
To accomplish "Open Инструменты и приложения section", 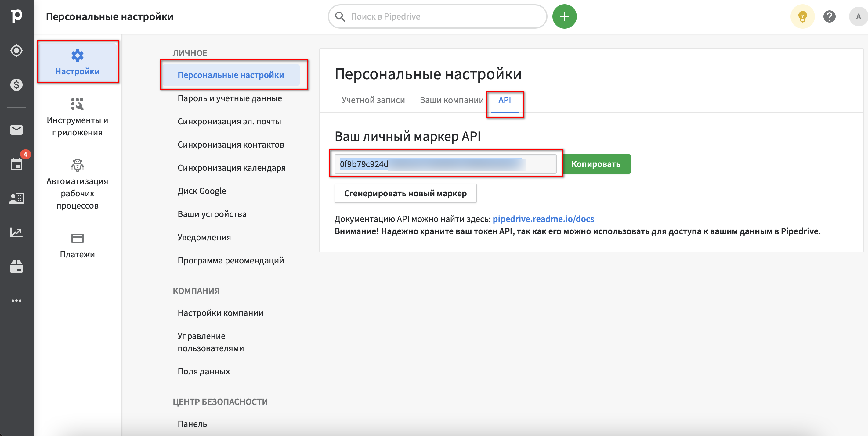I will (x=78, y=117).
